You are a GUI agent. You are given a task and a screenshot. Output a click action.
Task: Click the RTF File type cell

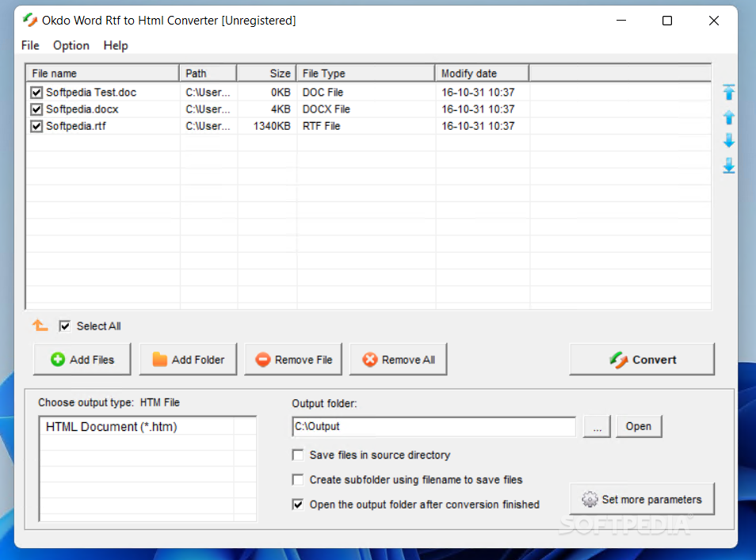322,126
